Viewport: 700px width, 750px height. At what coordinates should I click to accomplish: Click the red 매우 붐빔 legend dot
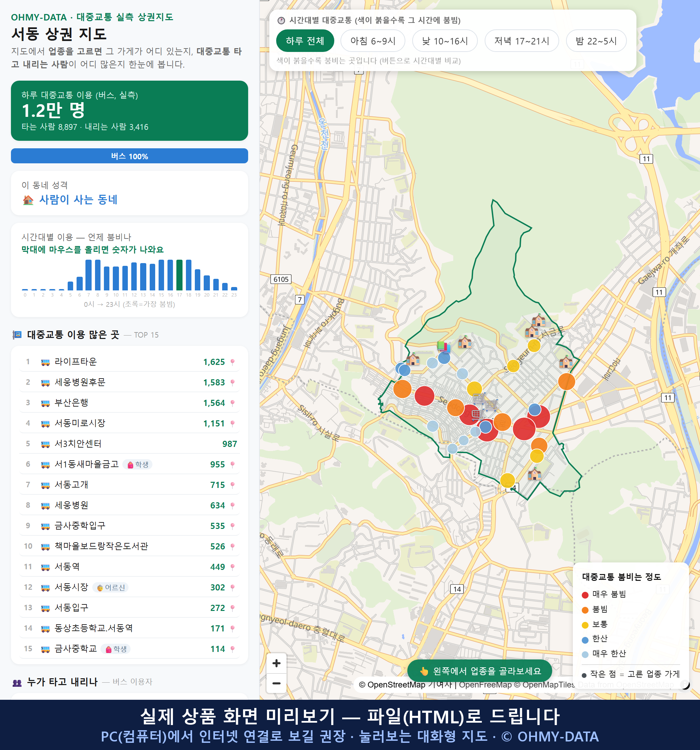[x=585, y=595]
